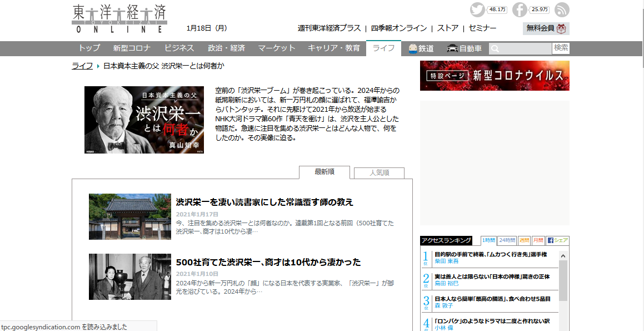Viewport: 644px width, 331px height.
Task: Select the 週間 ranking tab
Action: click(524, 240)
